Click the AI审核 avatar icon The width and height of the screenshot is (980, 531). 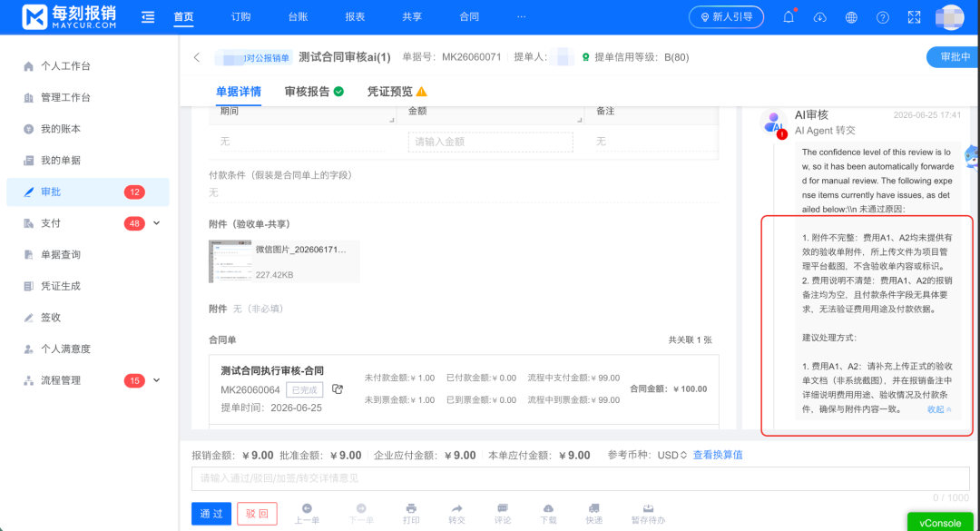coord(774,123)
